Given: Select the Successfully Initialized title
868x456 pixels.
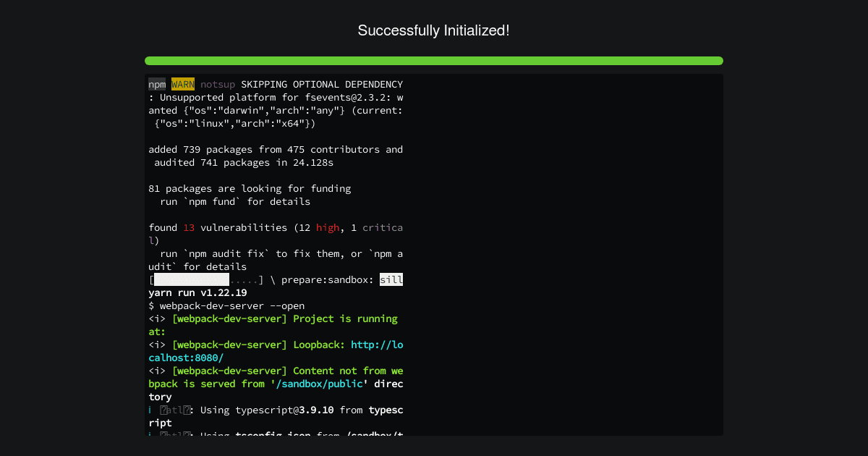Looking at the screenshot, I should click(x=434, y=30).
